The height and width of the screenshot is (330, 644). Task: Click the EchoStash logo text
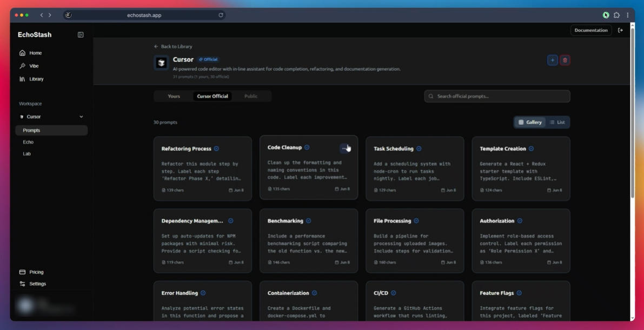[35, 35]
